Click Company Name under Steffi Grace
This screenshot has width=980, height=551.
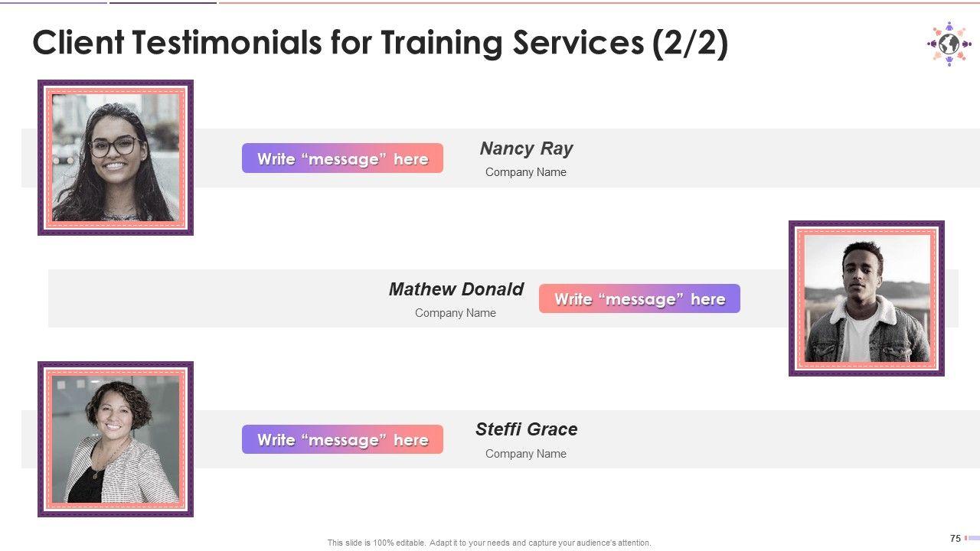coord(526,454)
